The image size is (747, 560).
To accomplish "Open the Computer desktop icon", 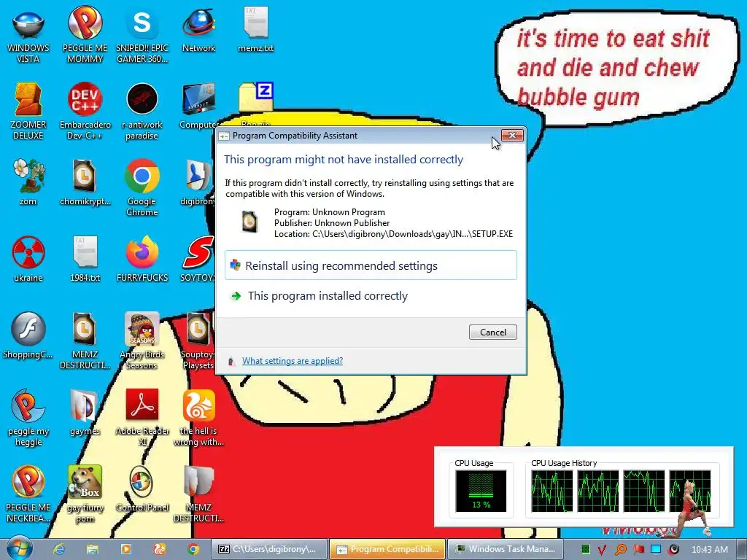I will pos(198,106).
